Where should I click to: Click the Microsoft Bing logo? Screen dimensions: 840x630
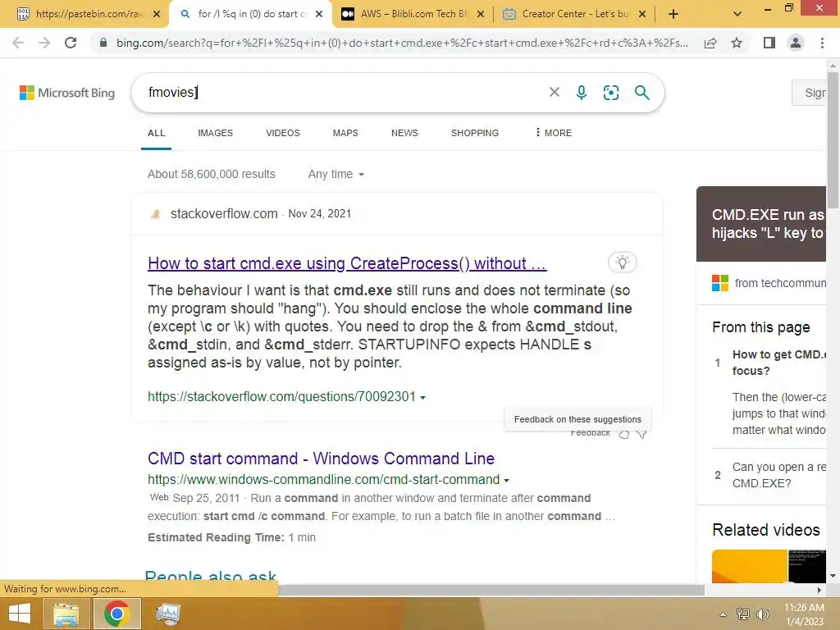pos(67,93)
